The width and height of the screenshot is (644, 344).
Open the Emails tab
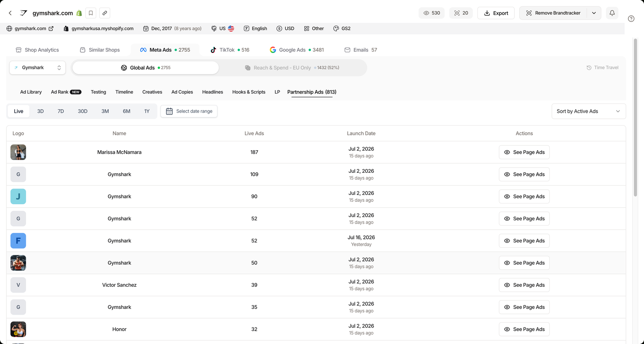pyautogui.click(x=361, y=50)
